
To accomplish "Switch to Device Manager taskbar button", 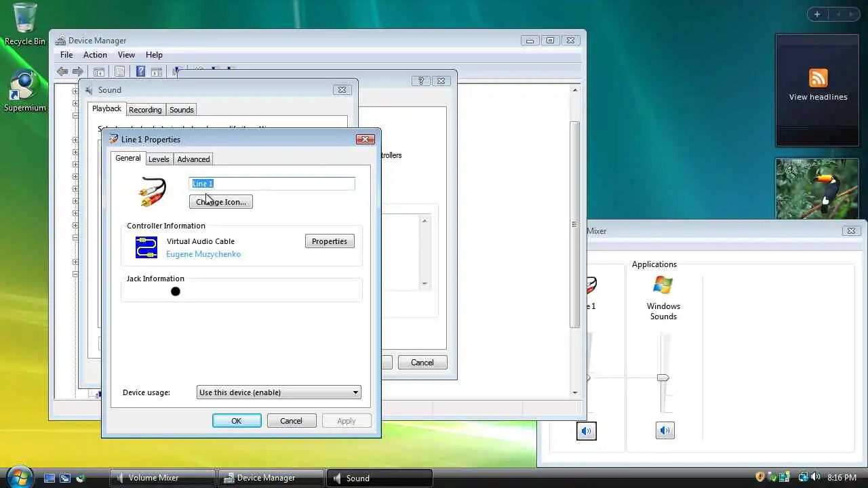I will click(271, 478).
